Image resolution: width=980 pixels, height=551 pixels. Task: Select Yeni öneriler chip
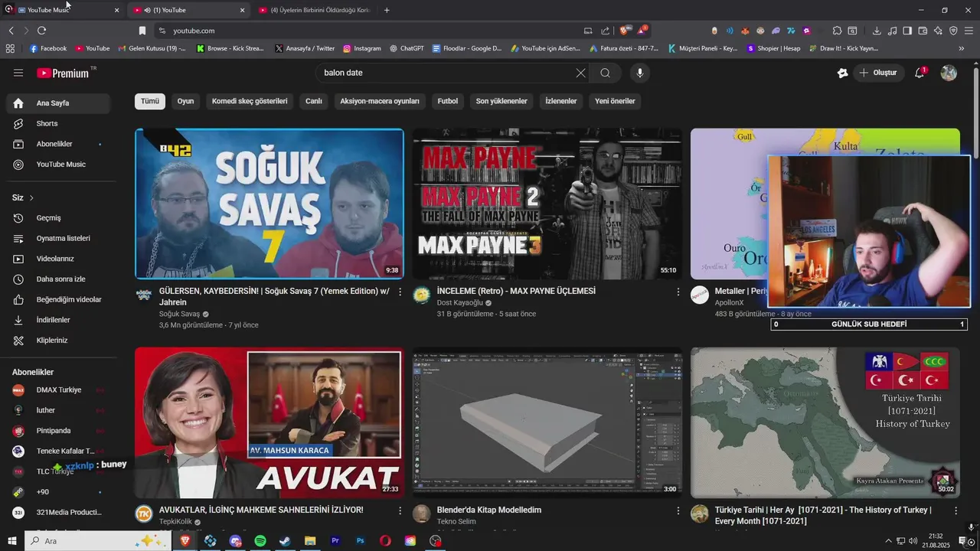click(615, 101)
